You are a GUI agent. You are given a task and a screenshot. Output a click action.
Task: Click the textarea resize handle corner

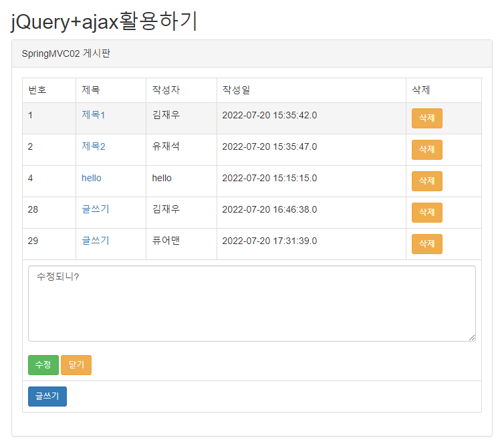point(472,338)
